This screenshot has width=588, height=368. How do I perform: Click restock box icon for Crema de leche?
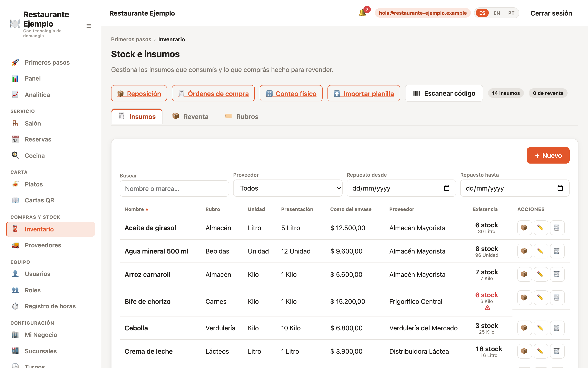524,351
